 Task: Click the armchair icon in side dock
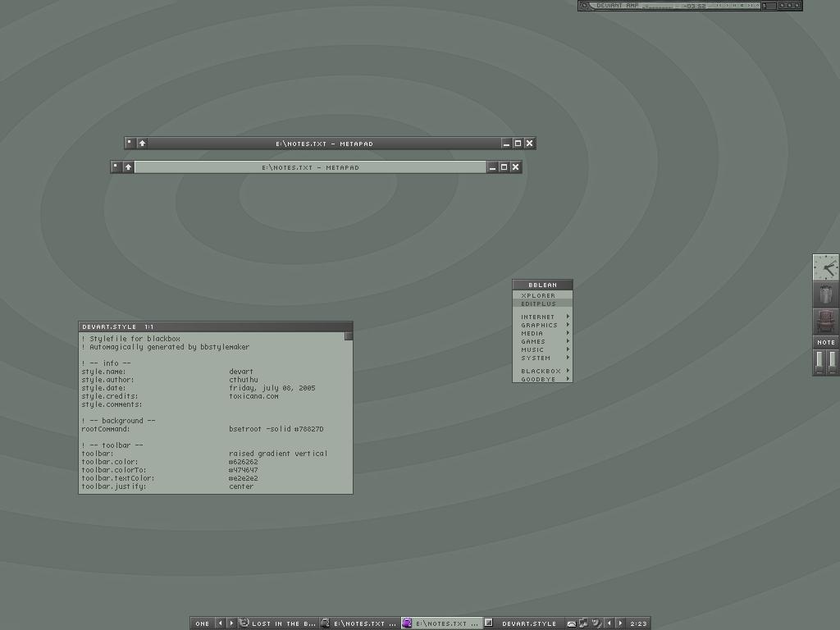[x=825, y=321]
